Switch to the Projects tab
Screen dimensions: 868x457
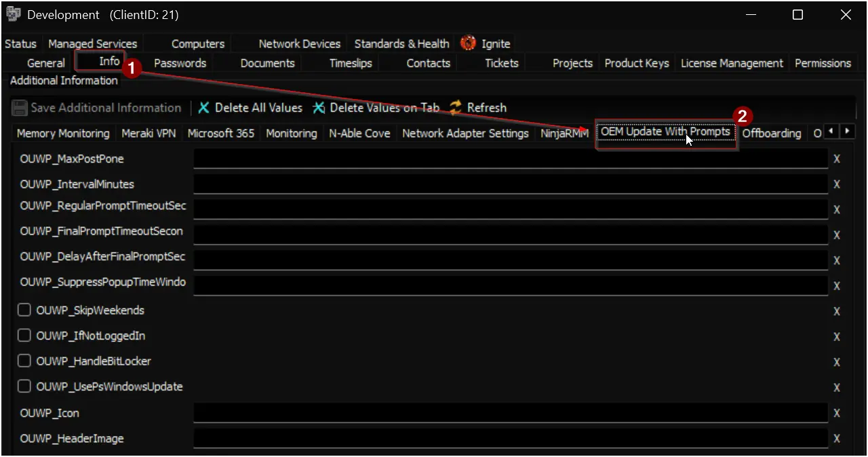point(572,63)
